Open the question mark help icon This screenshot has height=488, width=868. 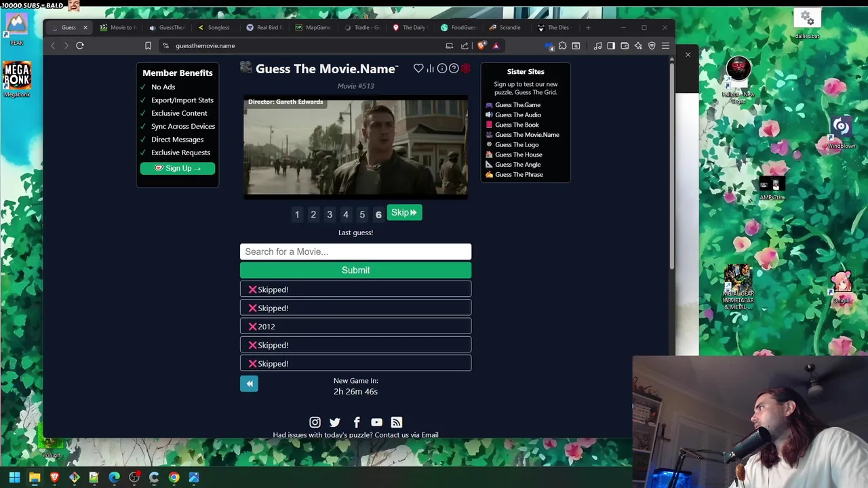(x=454, y=68)
